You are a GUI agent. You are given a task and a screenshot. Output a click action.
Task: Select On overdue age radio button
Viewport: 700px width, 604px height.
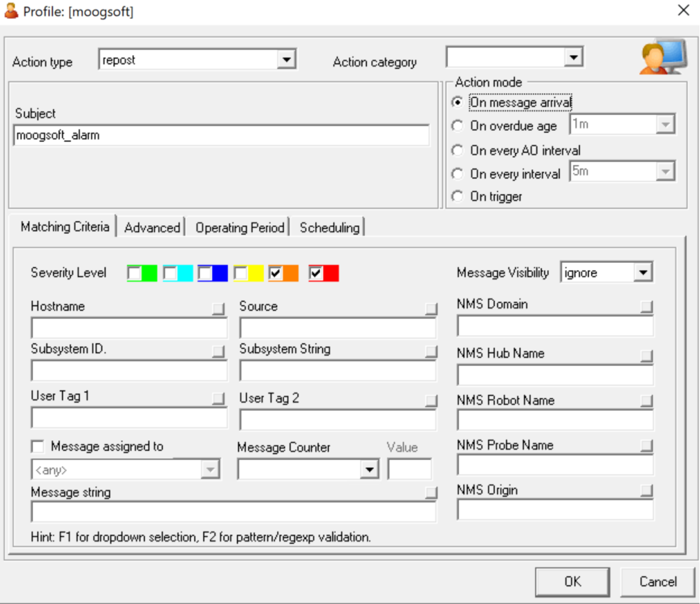(x=457, y=126)
